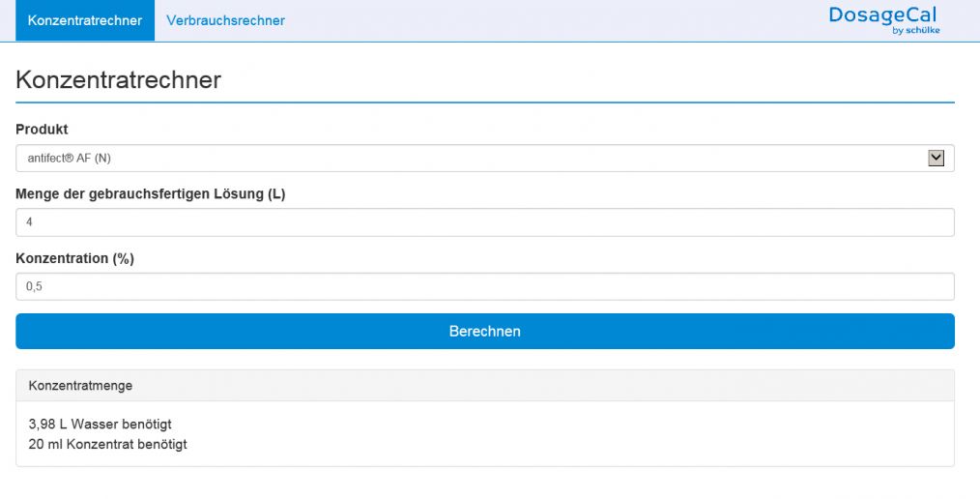Screen dimensions: 980x499
Task: Open the Konzentratrechner tab
Action: (x=85, y=20)
